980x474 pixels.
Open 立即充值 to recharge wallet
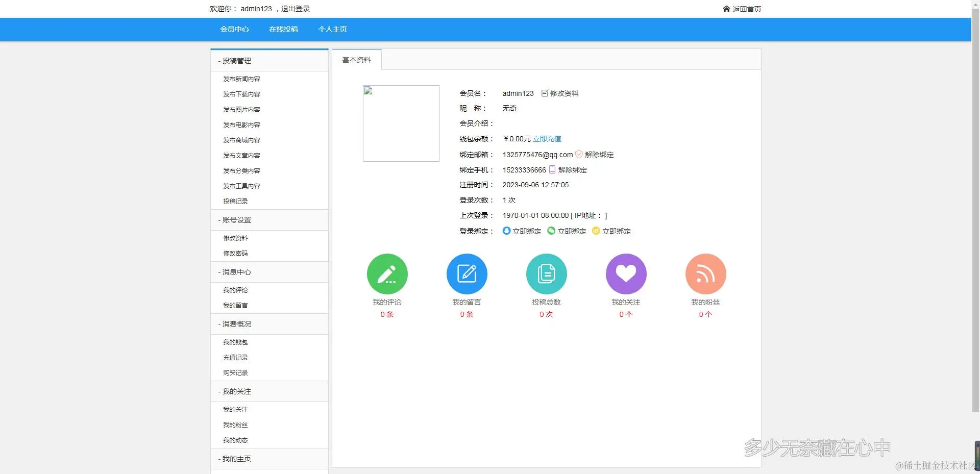click(547, 138)
